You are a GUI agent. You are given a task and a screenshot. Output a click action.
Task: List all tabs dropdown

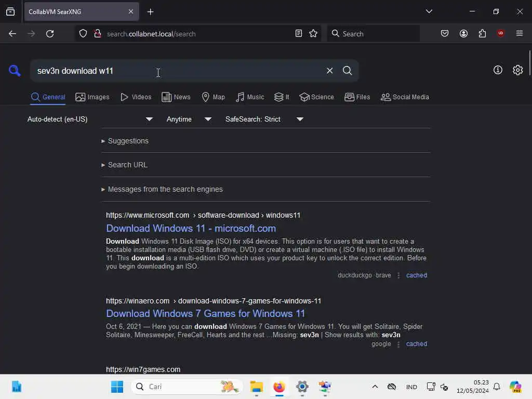coord(429,11)
